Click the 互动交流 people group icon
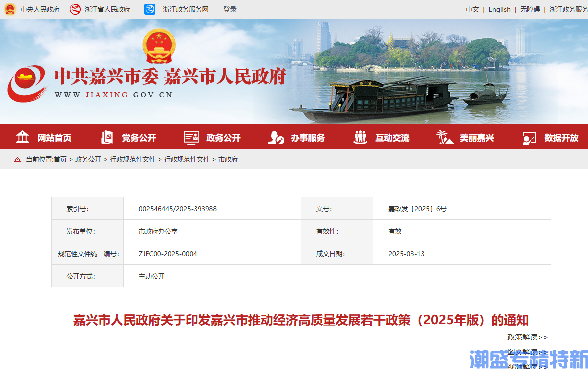The image size is (588, 369). pos(360,137)
